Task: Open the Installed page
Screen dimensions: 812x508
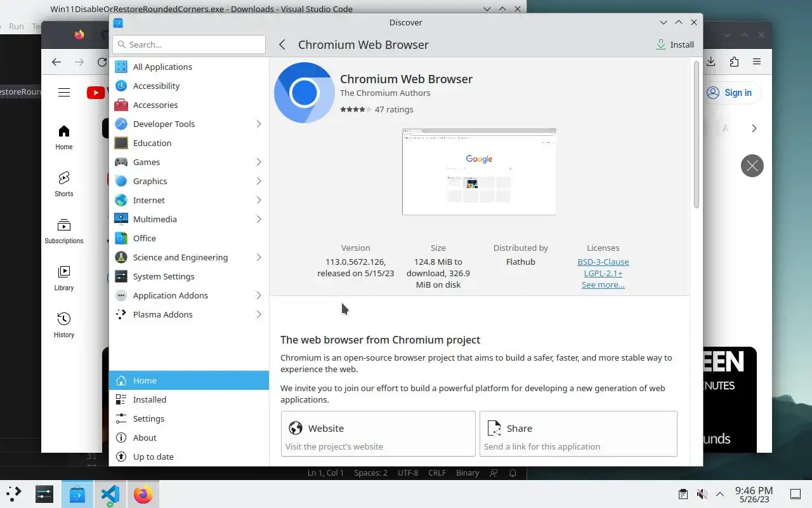Action: (189, 399)
